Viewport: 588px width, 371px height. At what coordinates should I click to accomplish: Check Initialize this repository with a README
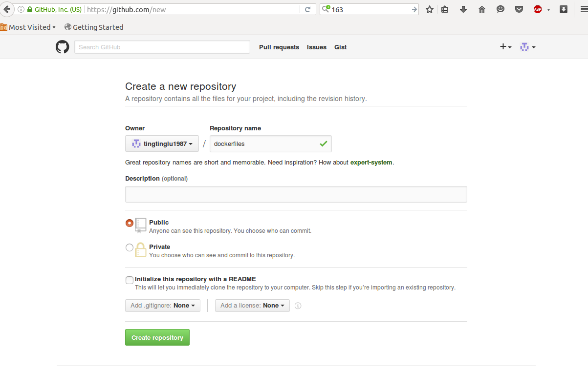coord(130,280)
